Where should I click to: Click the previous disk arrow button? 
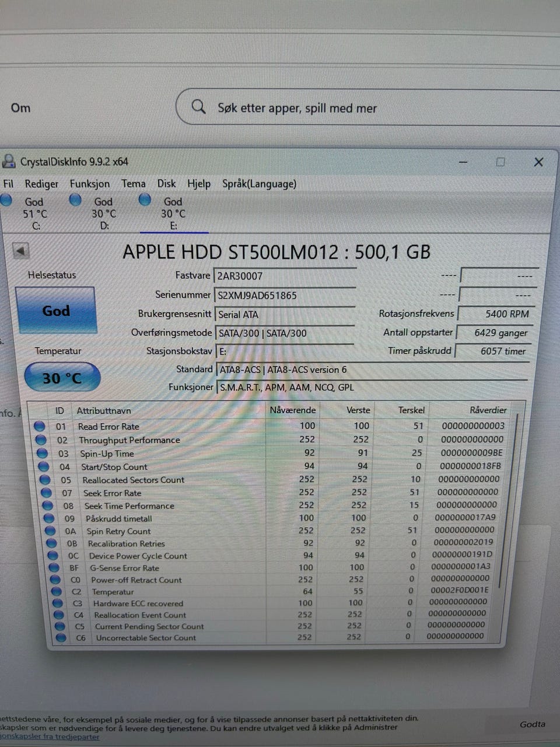pos(21,252)
